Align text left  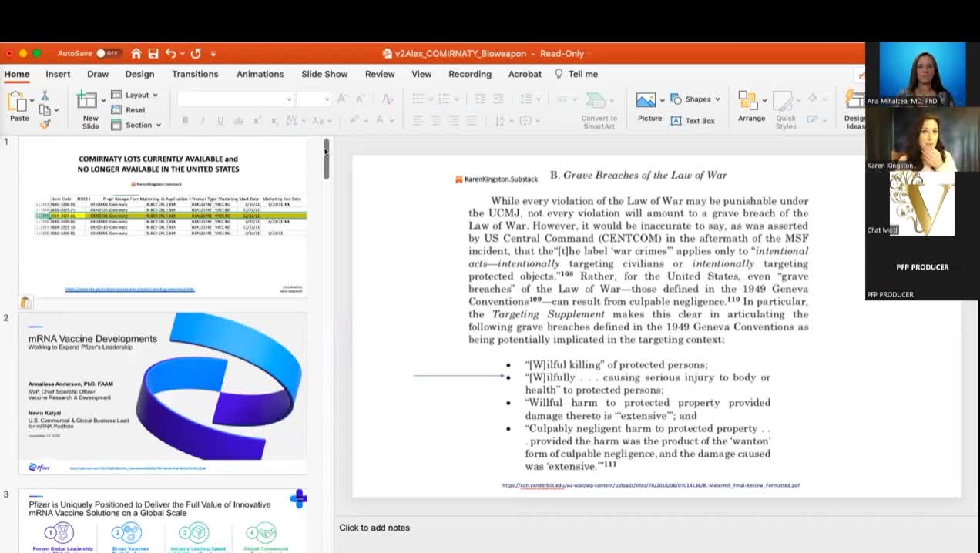point(418,120)
